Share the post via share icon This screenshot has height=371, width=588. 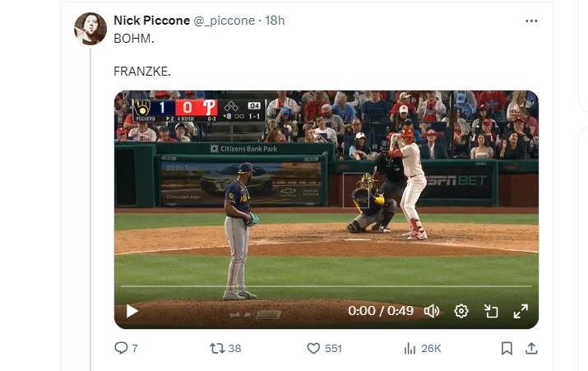[x=531, y=348]
